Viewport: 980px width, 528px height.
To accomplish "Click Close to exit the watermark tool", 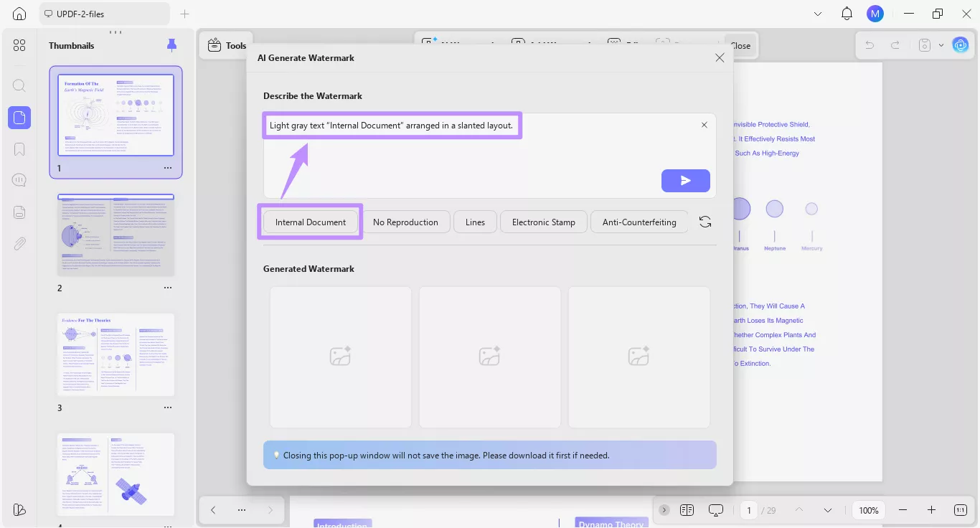I will pos(740,44).
